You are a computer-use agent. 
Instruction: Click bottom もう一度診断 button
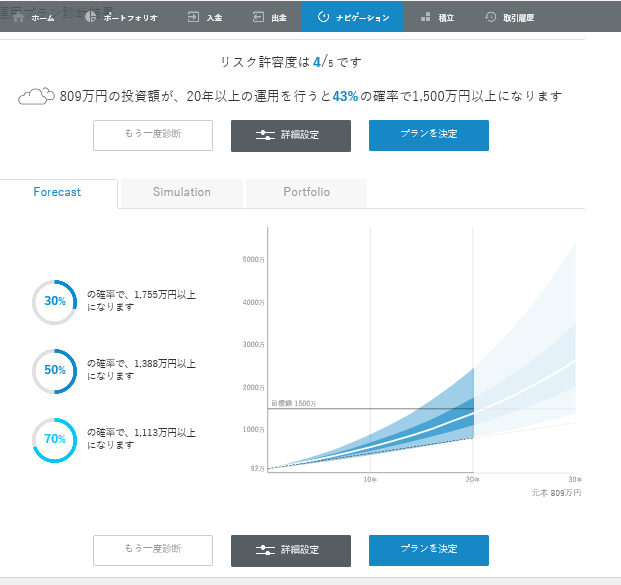click(x=153, y=550)
